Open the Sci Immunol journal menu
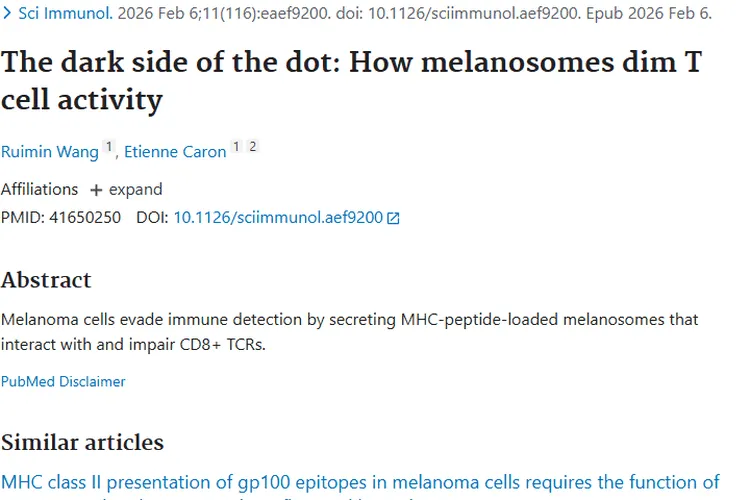Viewport: 750px width, 500px height. [x=65, y=15]
